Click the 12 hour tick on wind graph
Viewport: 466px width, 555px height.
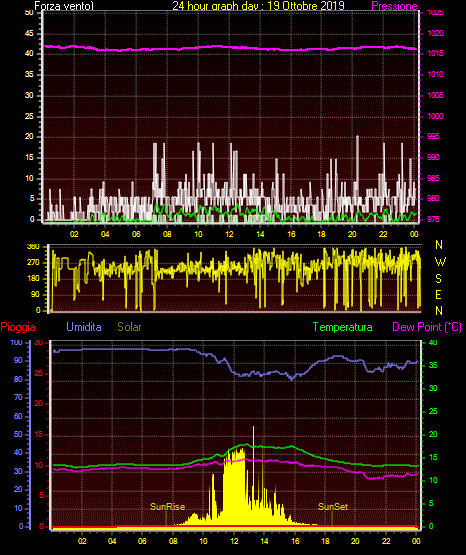click(229, 234)
